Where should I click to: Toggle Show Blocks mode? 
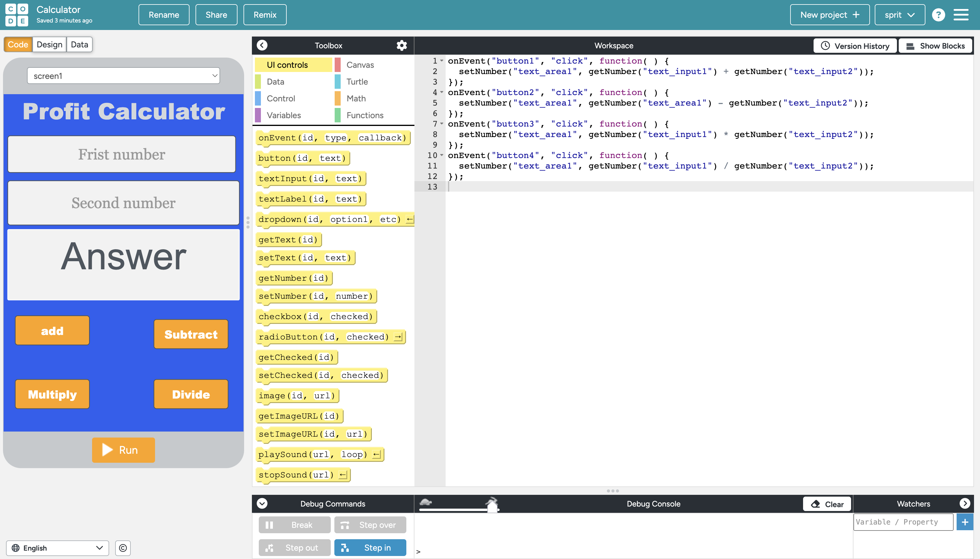pos(936,46)
